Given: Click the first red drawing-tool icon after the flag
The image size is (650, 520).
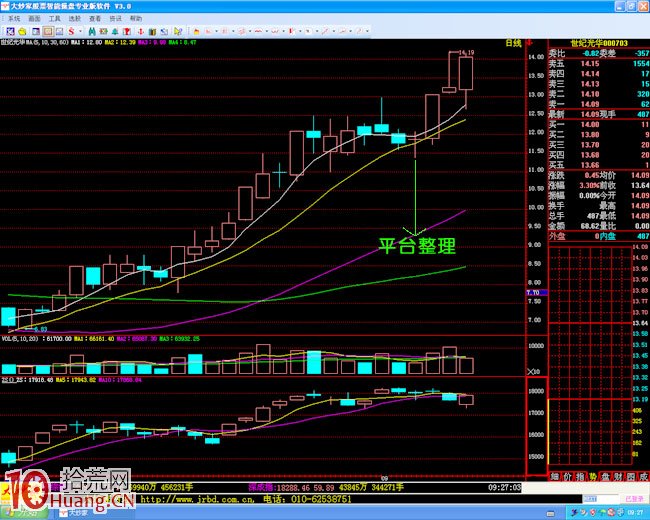Looking at the screenshot, I should pyautogui.click(x=208, y=31).
